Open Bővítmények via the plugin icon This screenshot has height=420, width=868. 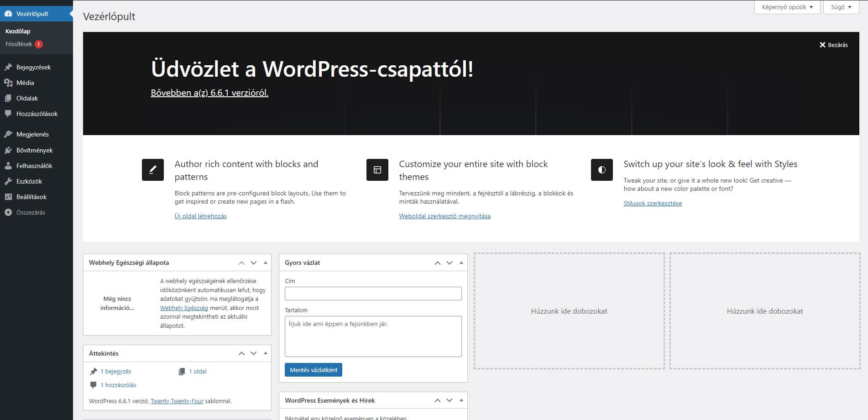pyautogui.click(x=8, y=150)
